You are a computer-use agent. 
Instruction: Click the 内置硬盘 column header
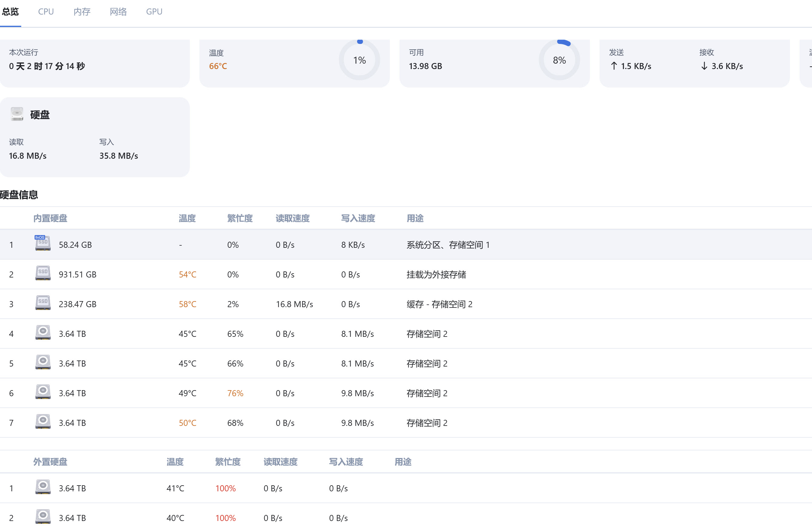50,218
